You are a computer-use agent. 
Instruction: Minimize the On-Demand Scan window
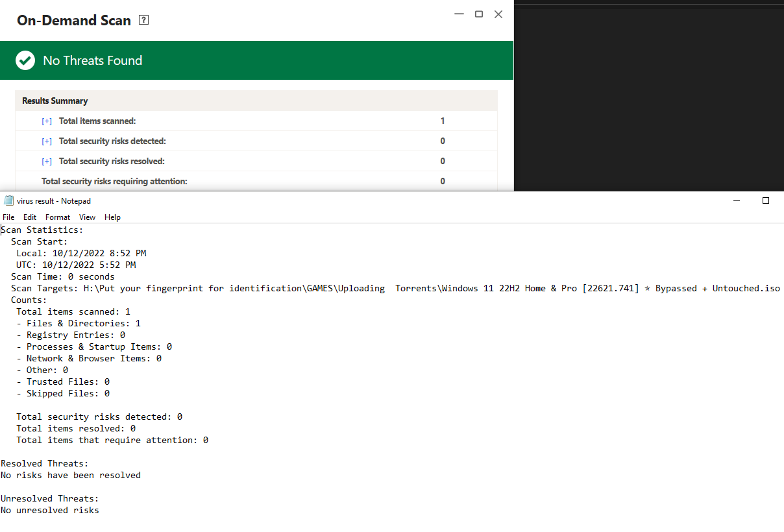coord(459,14)
